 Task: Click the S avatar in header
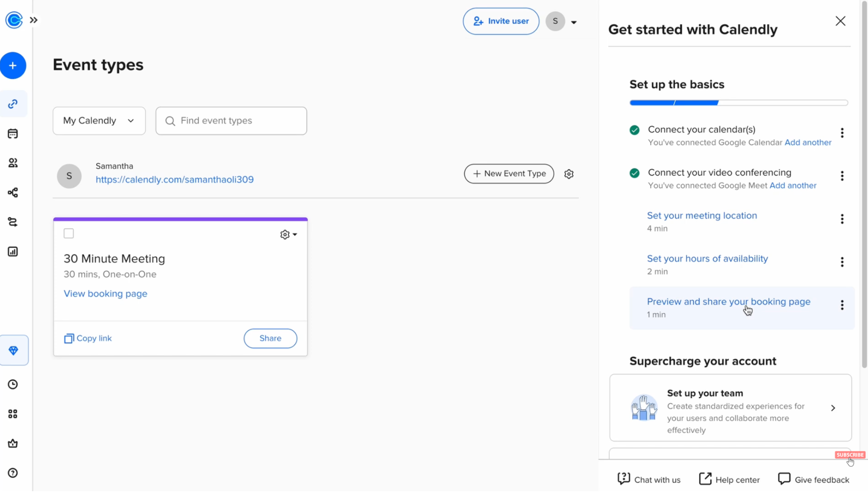tap(555, 21)
